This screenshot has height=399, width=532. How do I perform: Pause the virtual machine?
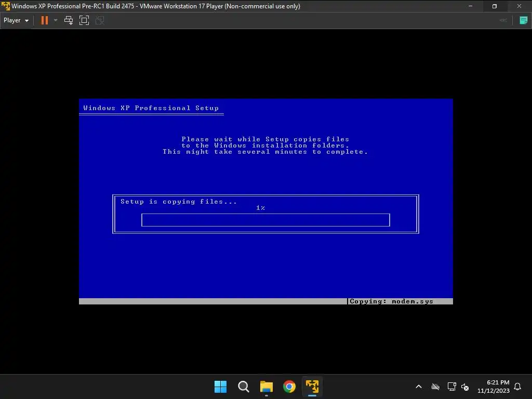pos(45,20)
